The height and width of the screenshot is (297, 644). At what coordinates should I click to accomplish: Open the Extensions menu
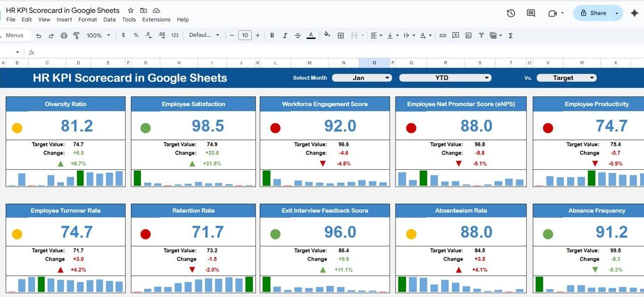[156, 20]
